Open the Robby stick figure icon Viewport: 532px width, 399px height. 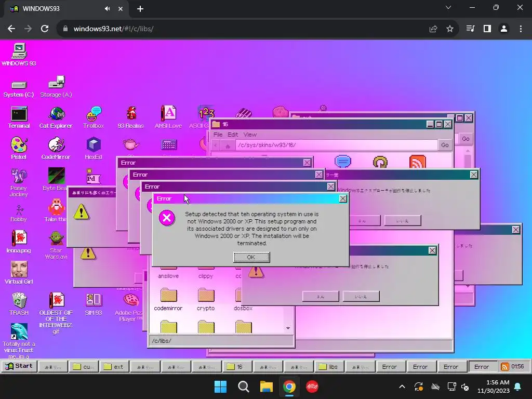tap(19, 214)
